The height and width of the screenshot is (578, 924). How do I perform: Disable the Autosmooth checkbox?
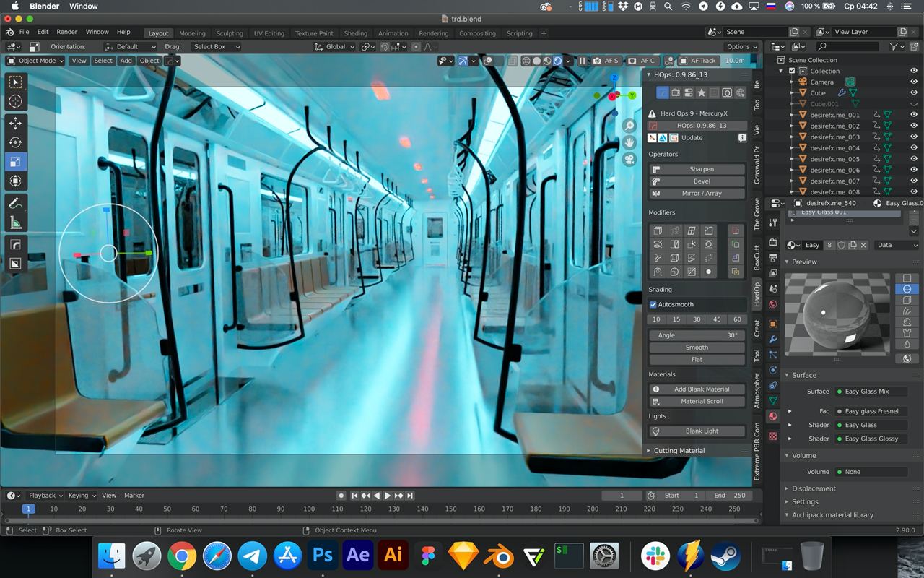(653, 305)
